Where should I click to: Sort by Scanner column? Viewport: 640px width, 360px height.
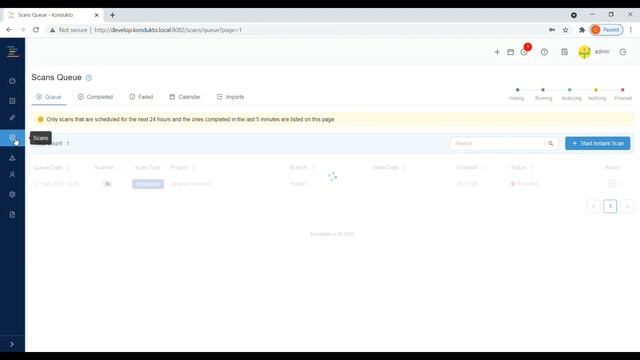pyautogui.click(x=108, y=167)
